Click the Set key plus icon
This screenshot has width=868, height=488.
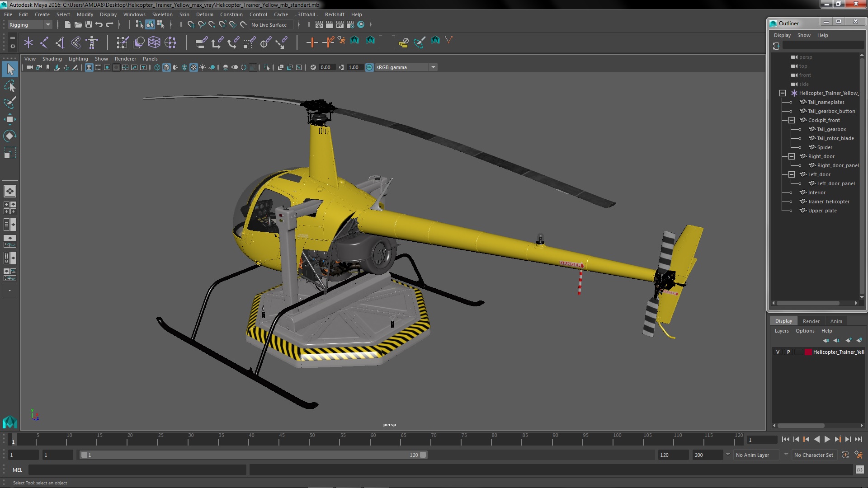pos(311,42)
